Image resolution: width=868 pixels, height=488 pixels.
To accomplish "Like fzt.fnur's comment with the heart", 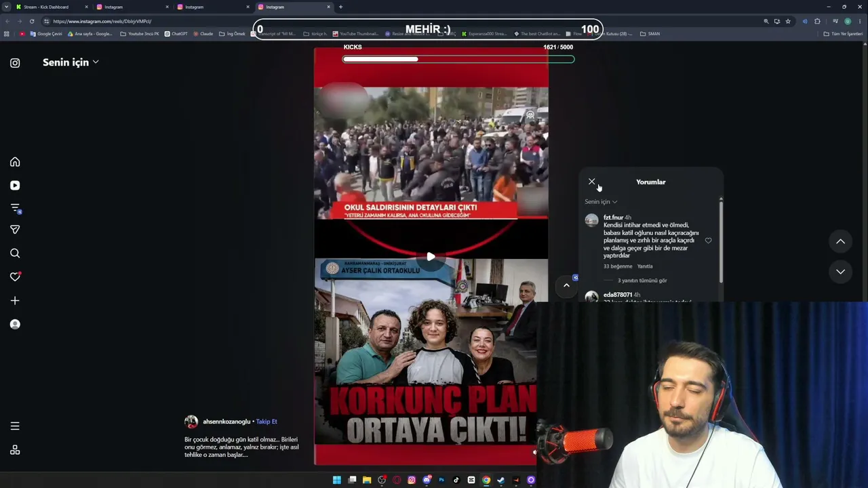I will coord(708,241).
